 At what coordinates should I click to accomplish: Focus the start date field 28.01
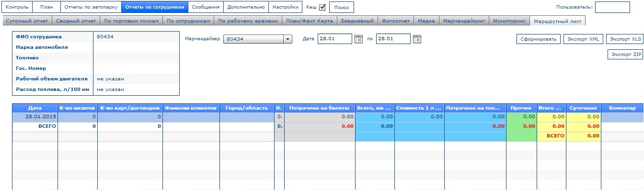click(x=335, y=39)
